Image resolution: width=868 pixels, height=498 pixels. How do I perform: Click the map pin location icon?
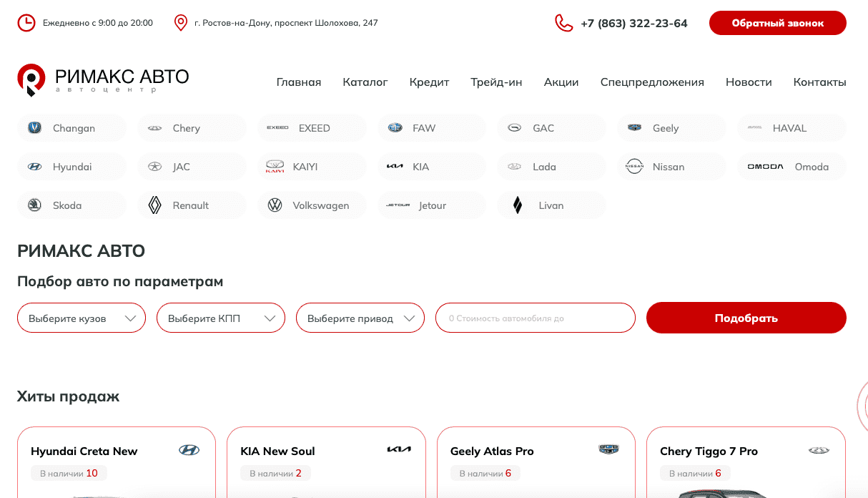coord(181,23)
